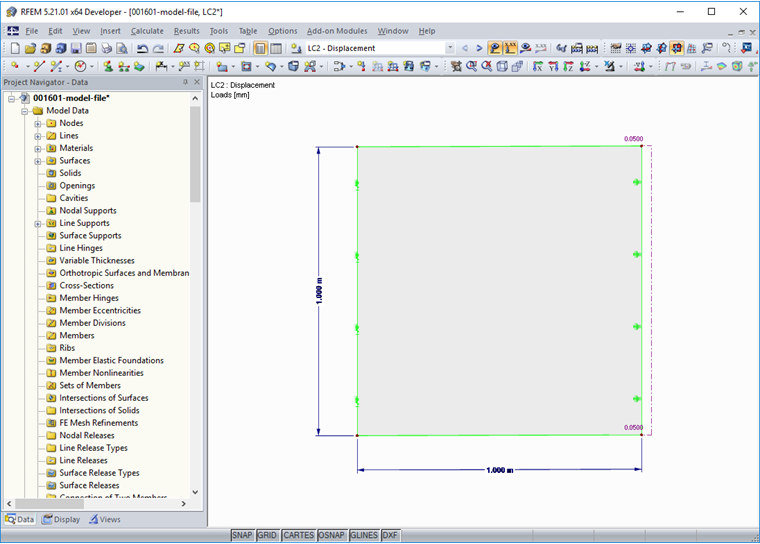Viewport: 760px width, 544px height.
Task: Expand the Materials folder
Action: pos(38,149)
